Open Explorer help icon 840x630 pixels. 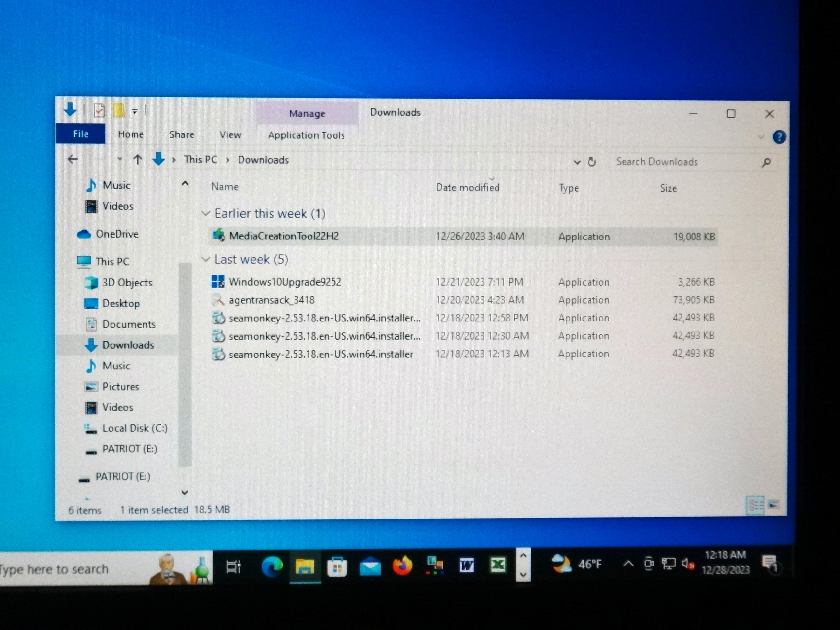point(779,137)
